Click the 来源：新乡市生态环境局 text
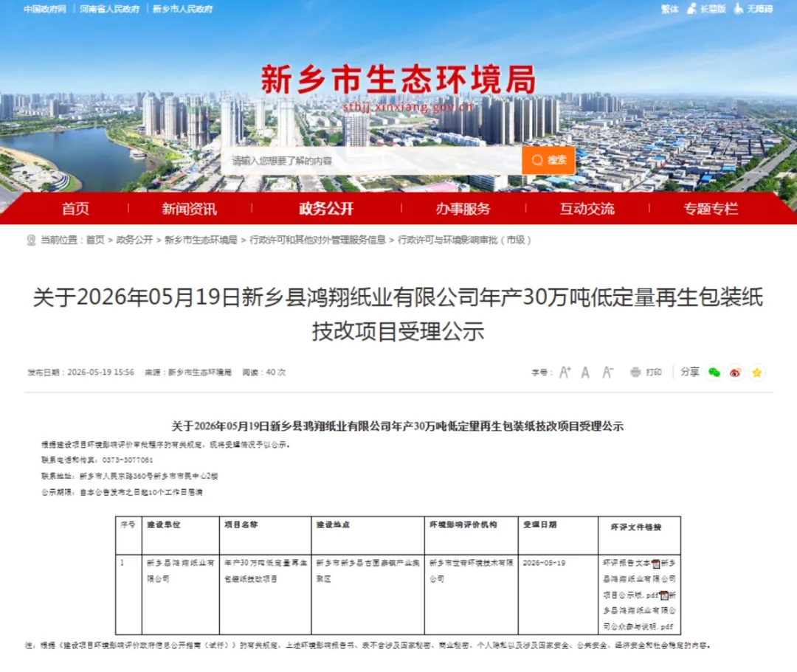Image resolution: width=797 pixels, height=672 pixels. tap(188, 373)
